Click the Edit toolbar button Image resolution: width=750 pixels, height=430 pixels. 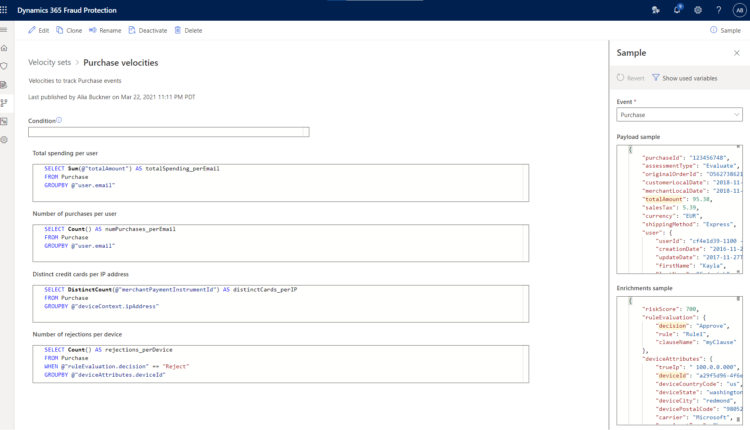click(38, 30)
